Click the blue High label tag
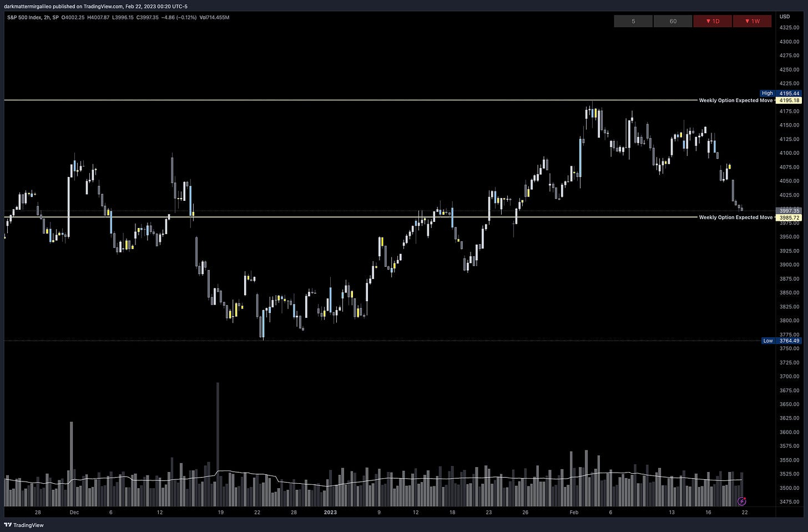The width and height of the screenshot is (808, 532). click(767, 93)
